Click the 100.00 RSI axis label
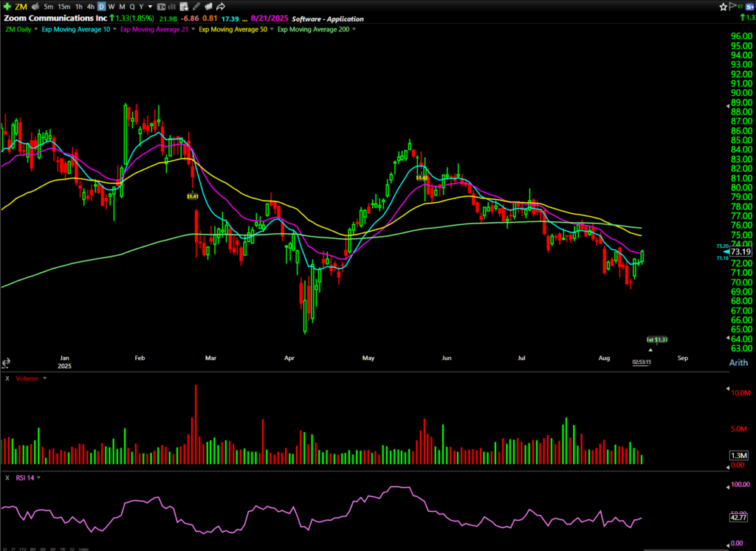 coord(740,485)
